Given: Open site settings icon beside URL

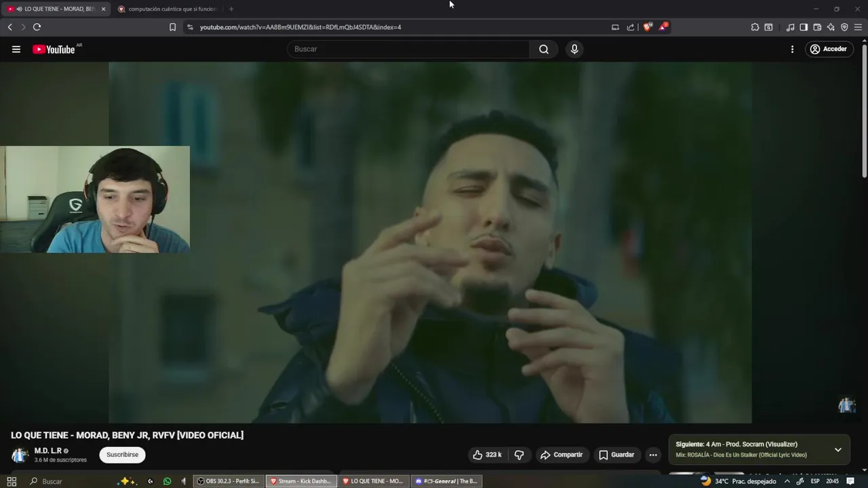Looking at the screenshot, I should pos(190,27).
